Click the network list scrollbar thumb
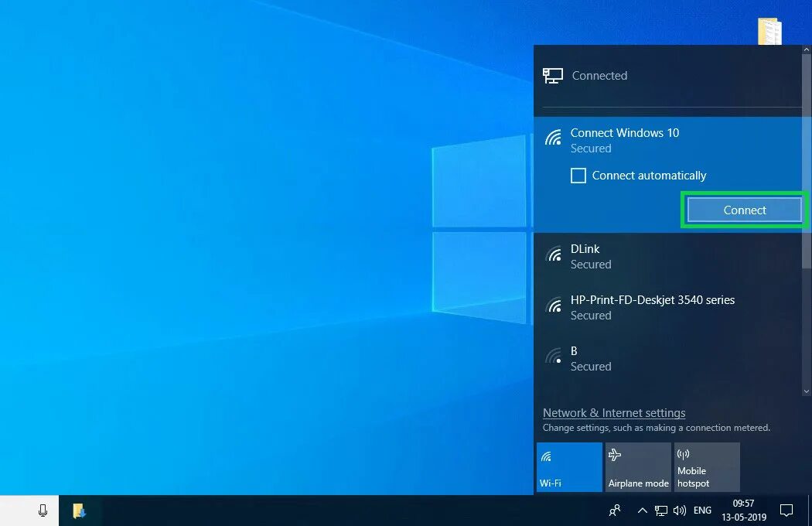Viewport: 812px width, 526px height. click(x=807, y=161)
